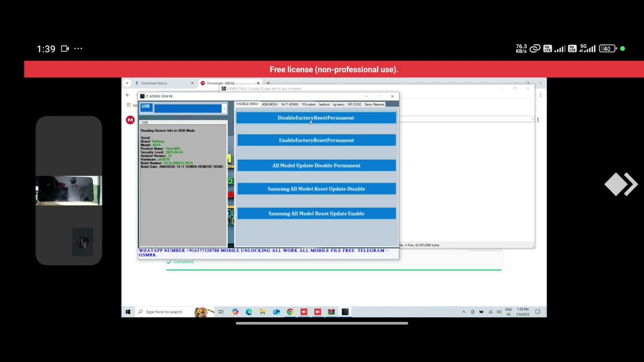Screen dimensions: 644x362
Task: Open the Chrome three-dot menu
Action: coord(540,95)
